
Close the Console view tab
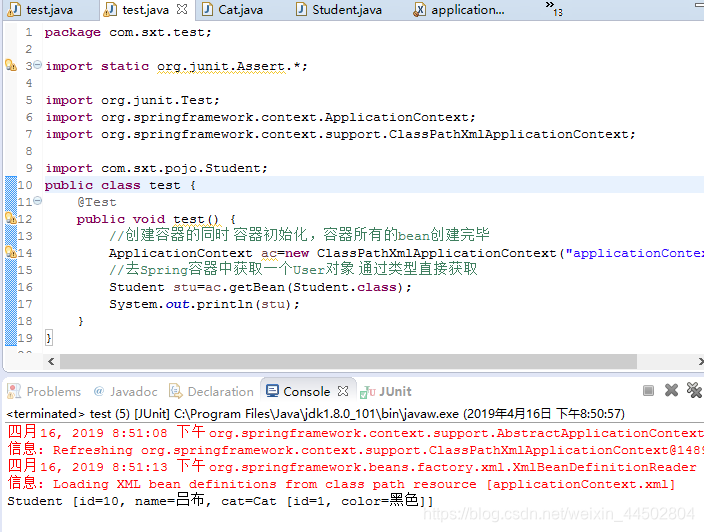(343, 391)
